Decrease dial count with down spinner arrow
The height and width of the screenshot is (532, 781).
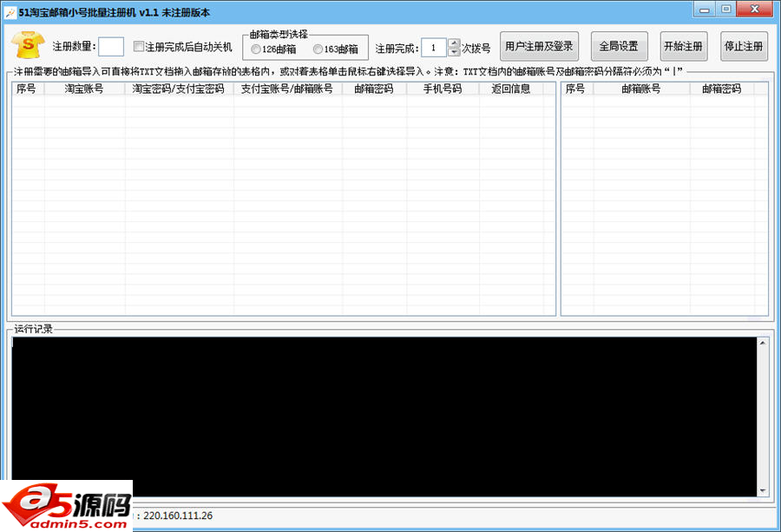coord(454,52)
